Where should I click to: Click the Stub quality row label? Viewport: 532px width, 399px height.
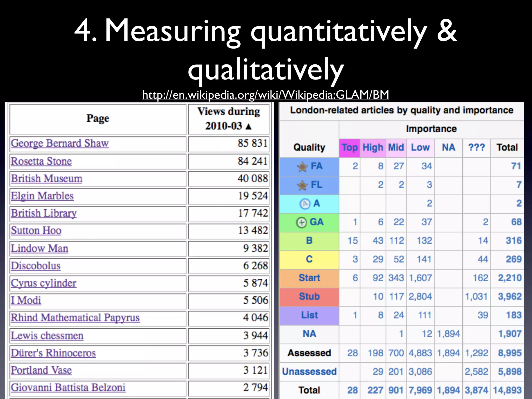tap(309, 297)
